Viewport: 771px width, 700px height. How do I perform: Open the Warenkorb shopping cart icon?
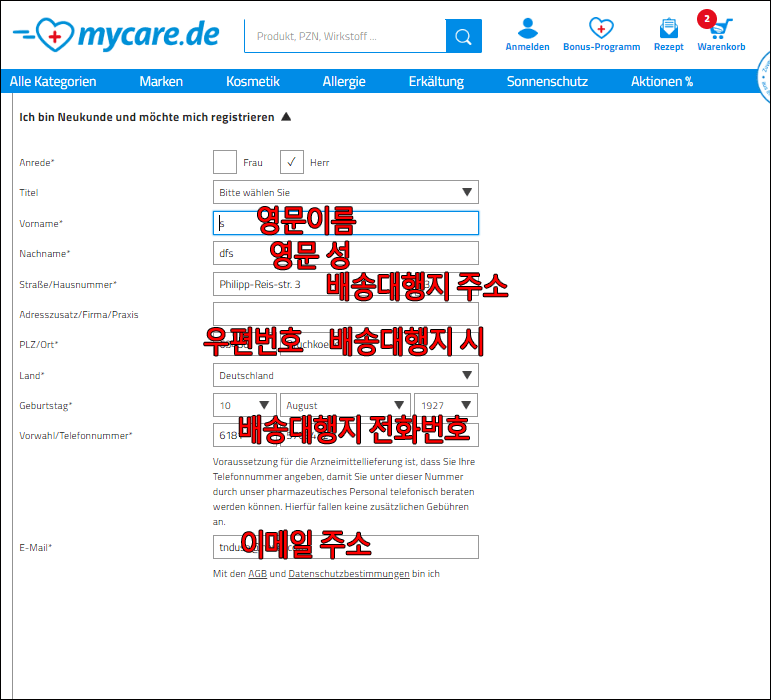(x=721, y=29)
